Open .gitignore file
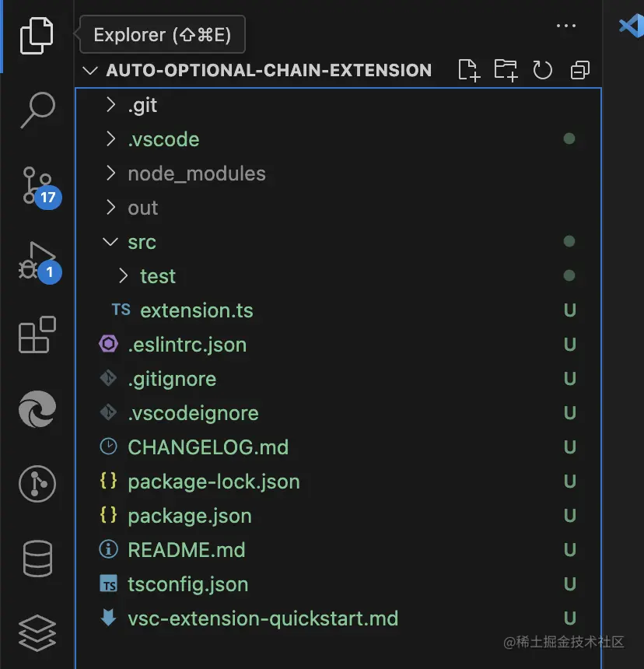The image size is (644, 669). [338, 379]
